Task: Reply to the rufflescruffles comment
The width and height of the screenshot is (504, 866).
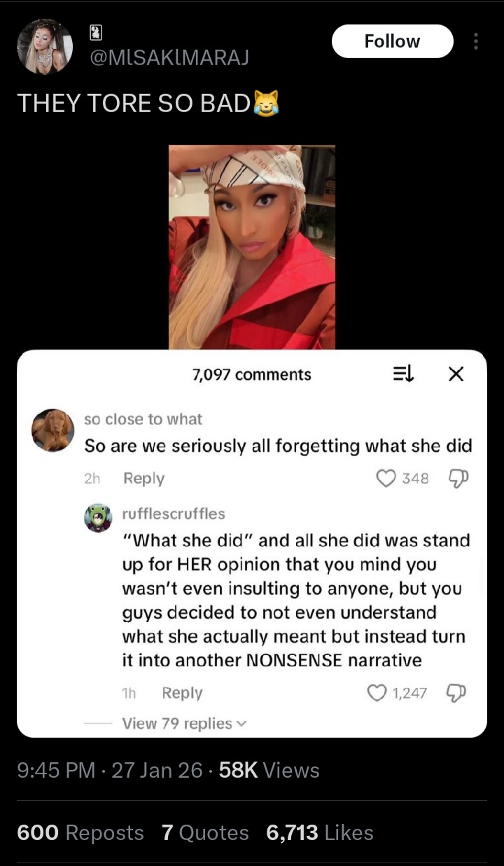Action: tap(182, 693)
